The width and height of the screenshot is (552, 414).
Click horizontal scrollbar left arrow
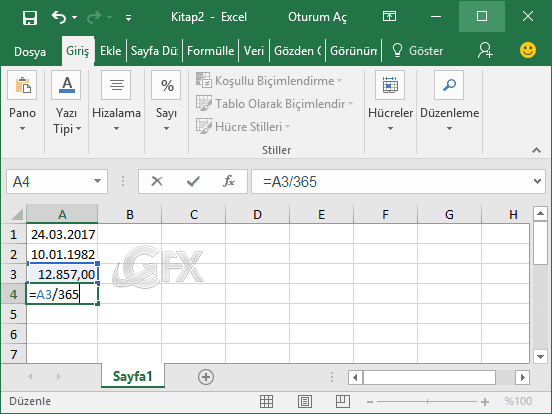click(x=355, y=377)
